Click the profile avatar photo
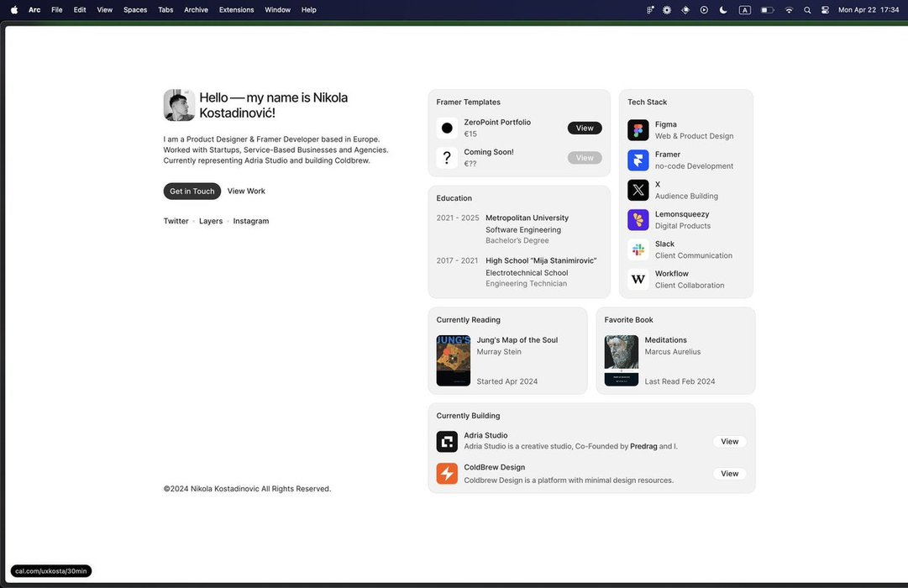The width and height of the screenshot is (908, 588). coord(179,106)
